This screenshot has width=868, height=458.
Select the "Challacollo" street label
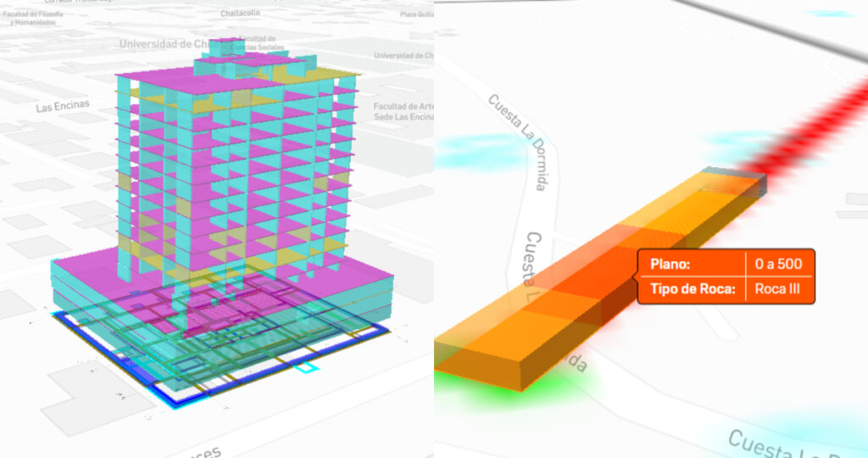(x=240, y=14)
